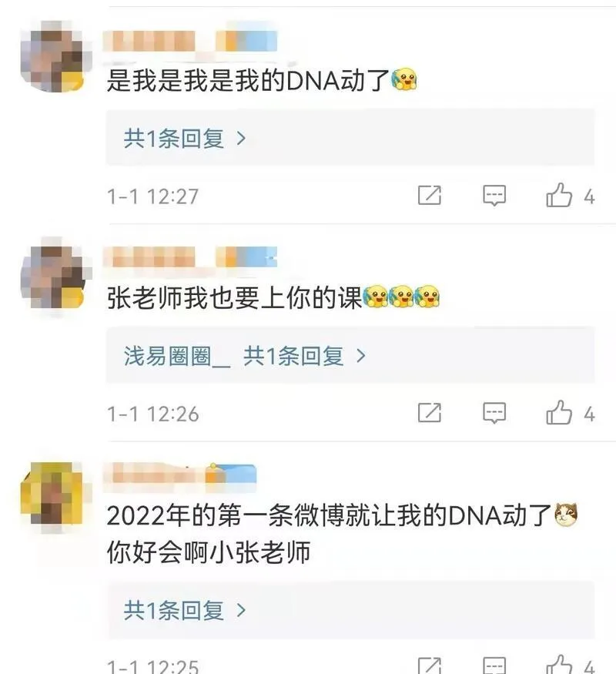Tap the like count on 12:27 comment
The height and width of the screenshot is (674, 616).
pos(589,197)
